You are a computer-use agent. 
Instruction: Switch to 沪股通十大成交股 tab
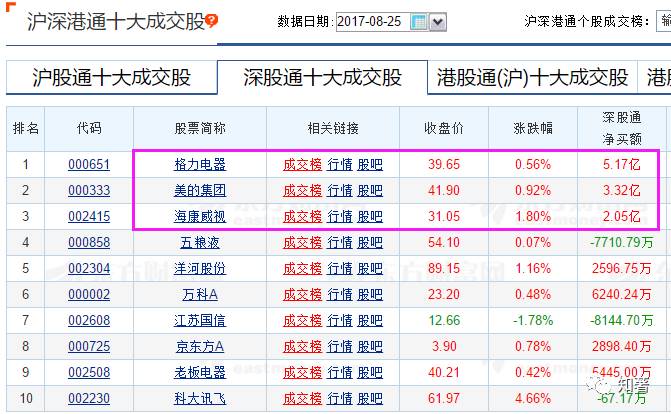coord(112,77)
